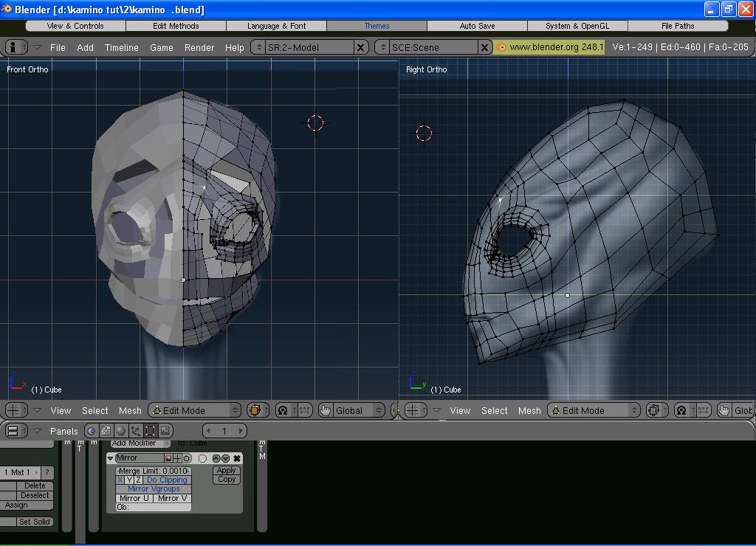756x546 pixels.
Task: Toggle Do Clipping option
Action: pos(167,480)
